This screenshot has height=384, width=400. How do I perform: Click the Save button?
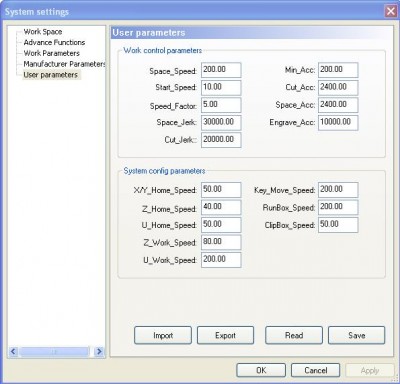pyautogui.click(x=356, y=335)
